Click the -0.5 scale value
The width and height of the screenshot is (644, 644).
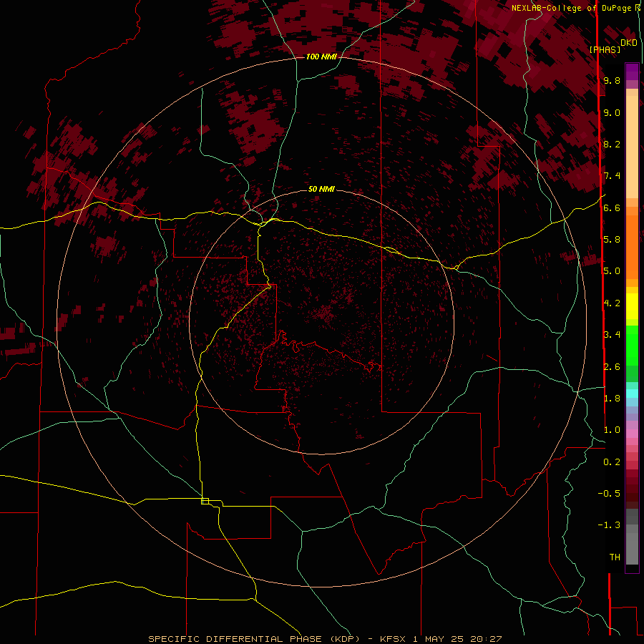[x=609, y=494]
